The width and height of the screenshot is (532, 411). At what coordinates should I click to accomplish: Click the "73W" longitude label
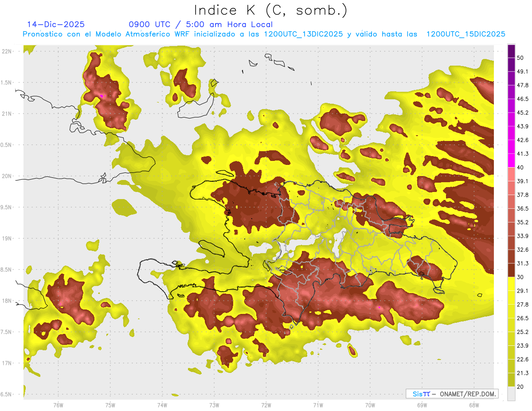(x=214, y=405)
